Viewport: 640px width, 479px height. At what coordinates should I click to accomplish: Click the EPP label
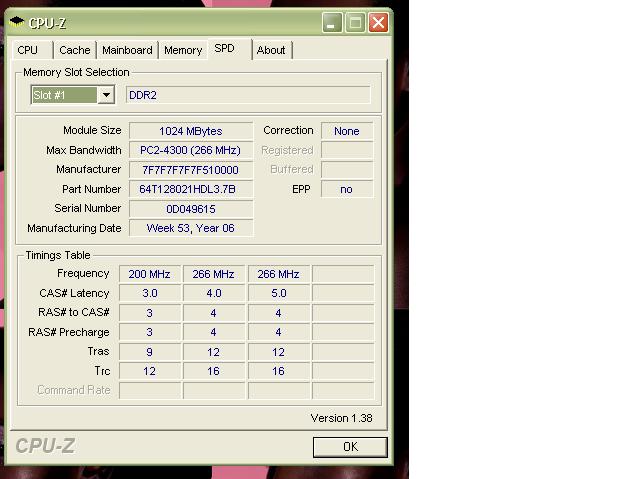(x=301, y=189)
